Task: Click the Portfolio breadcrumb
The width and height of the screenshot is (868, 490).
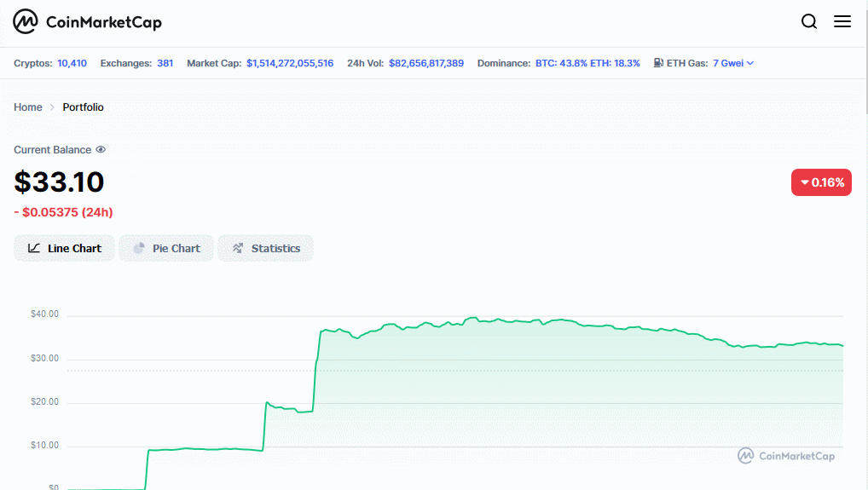Action: click(x=83, y=107)
